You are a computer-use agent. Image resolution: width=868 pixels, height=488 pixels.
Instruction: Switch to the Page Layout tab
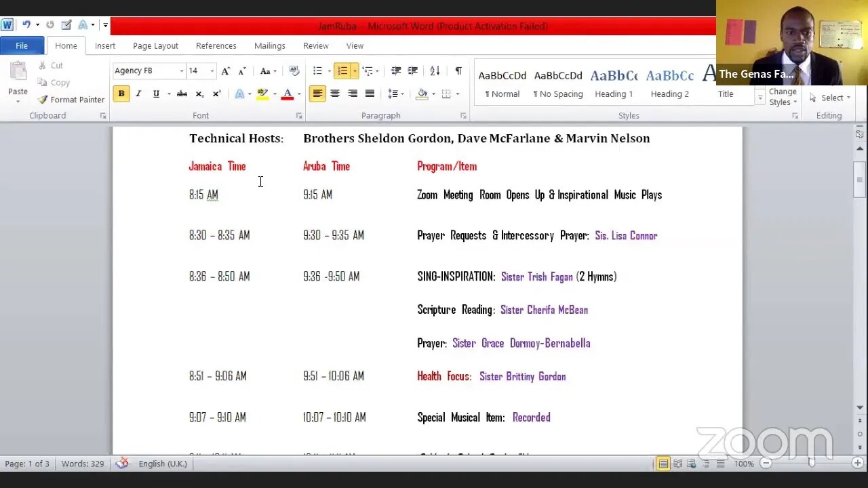155,45
